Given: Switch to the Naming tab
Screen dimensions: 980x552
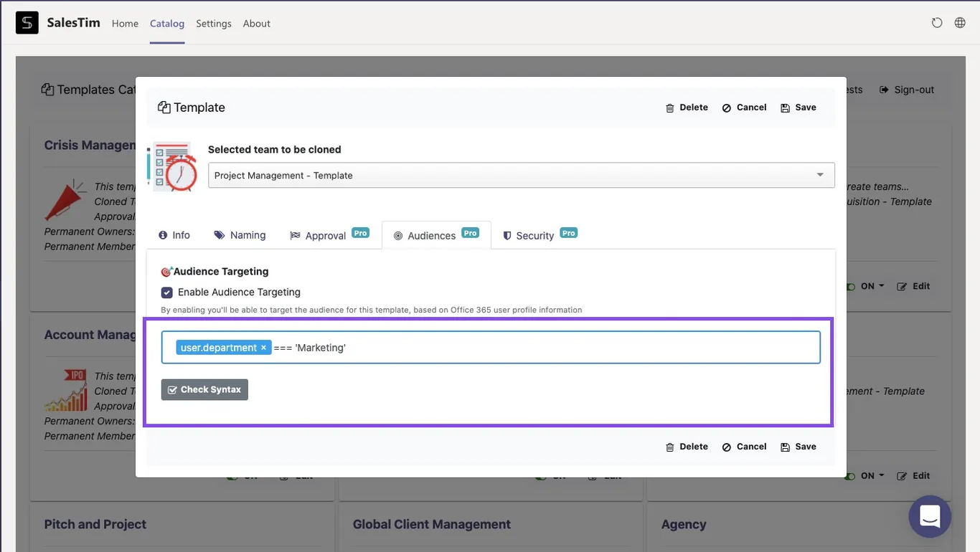Looking at the screenshot, I should pos(240,235).
